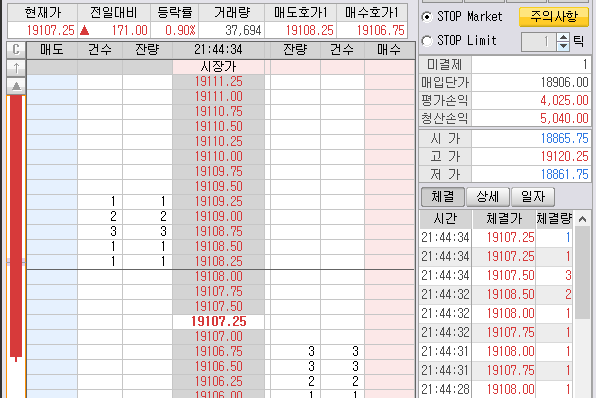Viewport: 596px width, 398px height.
Task: Click sell cell in the 19109.00 row
Action: tap(52, 217)
